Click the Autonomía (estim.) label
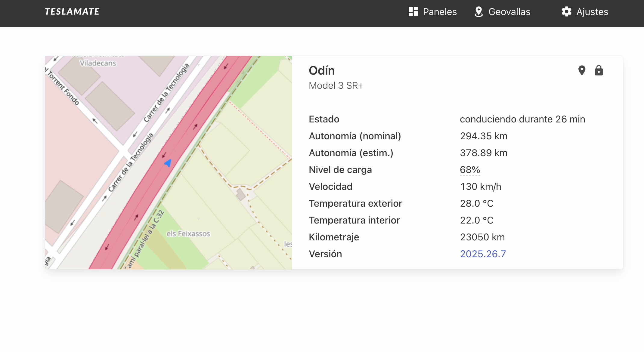Screen dimensions: 644x352 [351, 153]
